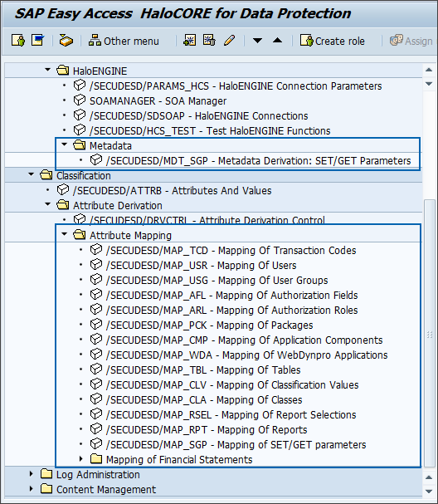Viewport: 438px width, 504px height.
Task: Select Test HaloENGINE Functions entry
Action: click(210, 131)
